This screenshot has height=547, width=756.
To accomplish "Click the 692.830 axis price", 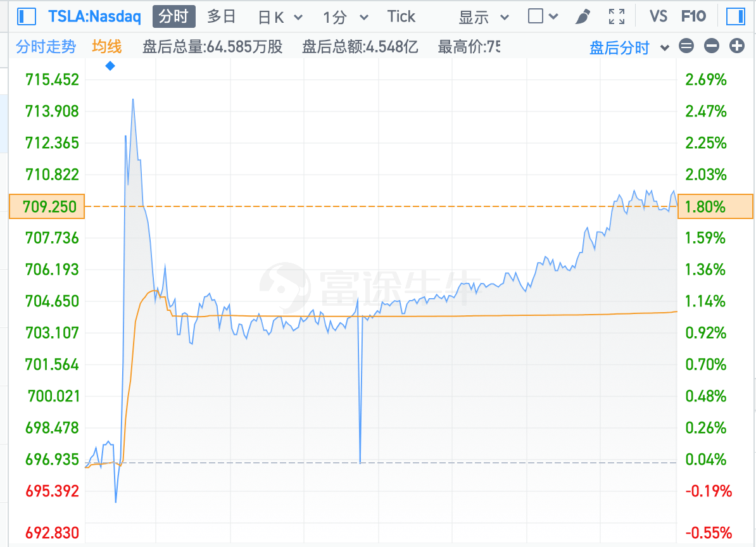I will 52,533.
